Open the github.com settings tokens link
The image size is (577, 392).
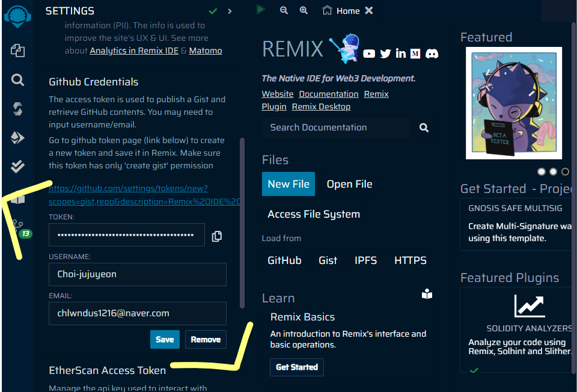click(x=144, y=195)
